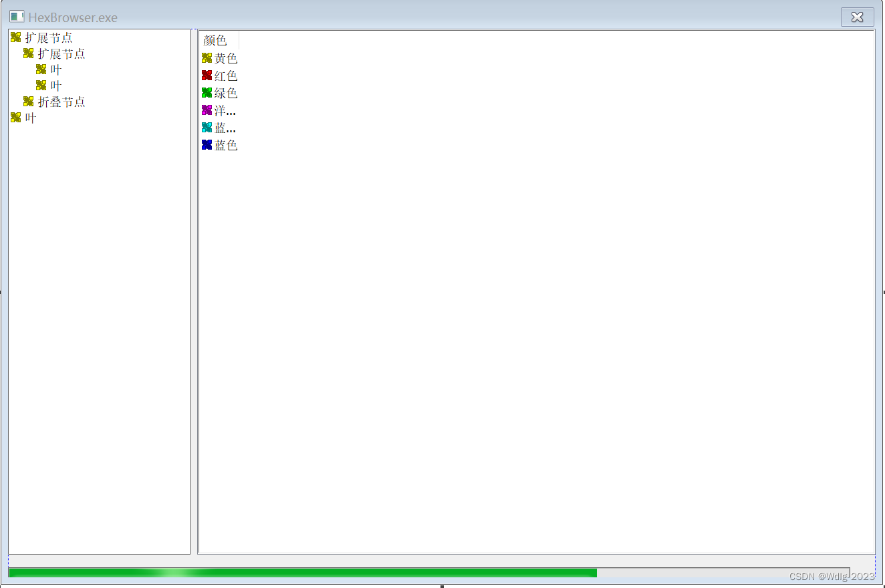Select the truncated 蓝... list item text
The width and height of the screenshot is (885, 588).
coord(225,128)
